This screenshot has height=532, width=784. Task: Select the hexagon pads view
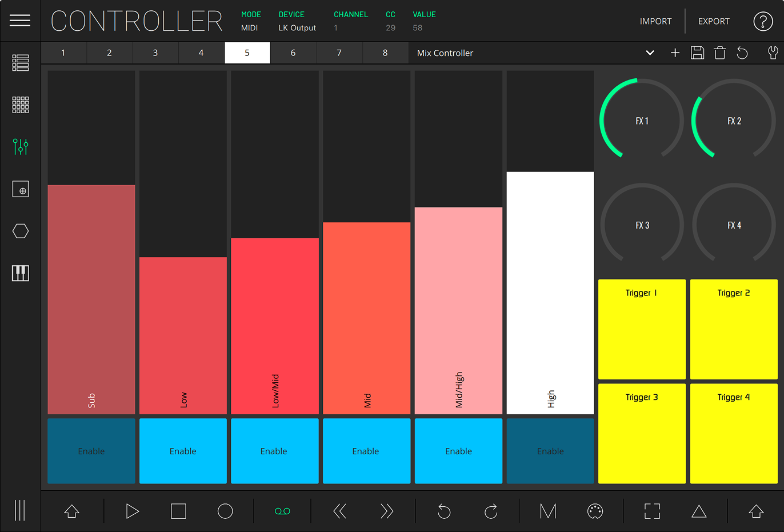pos(20,230)
